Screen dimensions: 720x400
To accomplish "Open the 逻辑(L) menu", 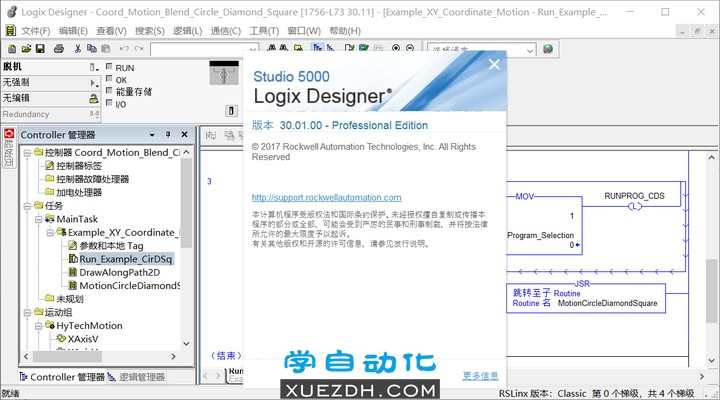I will point(187,31).
